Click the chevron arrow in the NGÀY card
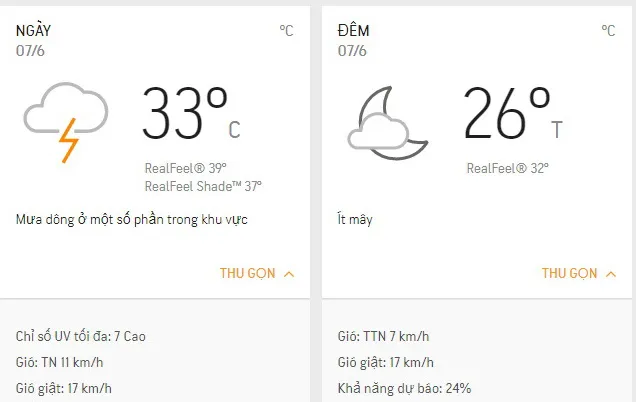The width and height of the screenshot is (636, 402). pos(289,273)
